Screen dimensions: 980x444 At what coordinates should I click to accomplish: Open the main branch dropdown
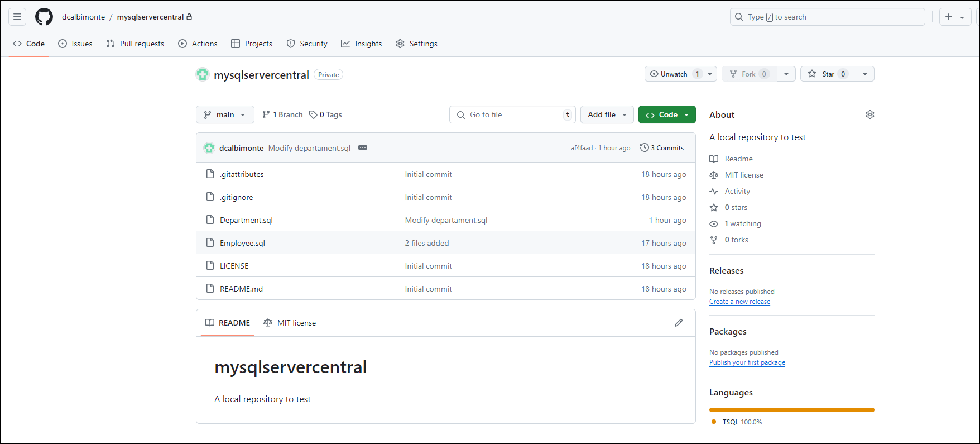(225, 114)
